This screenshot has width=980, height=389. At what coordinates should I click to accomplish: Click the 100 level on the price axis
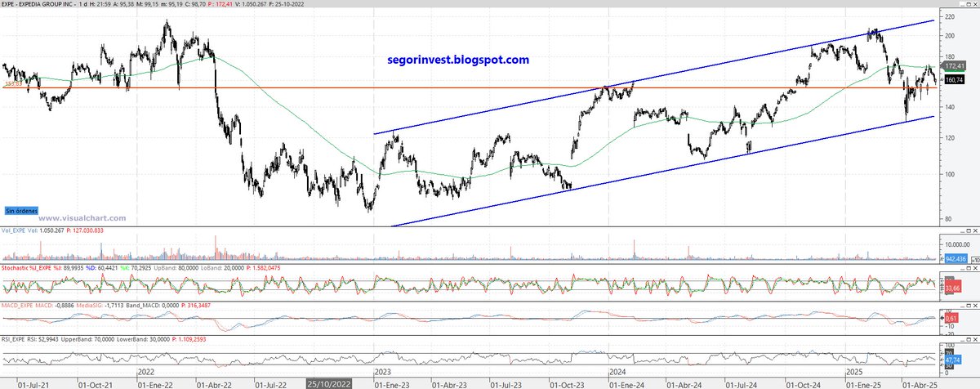tap(950, 173)
